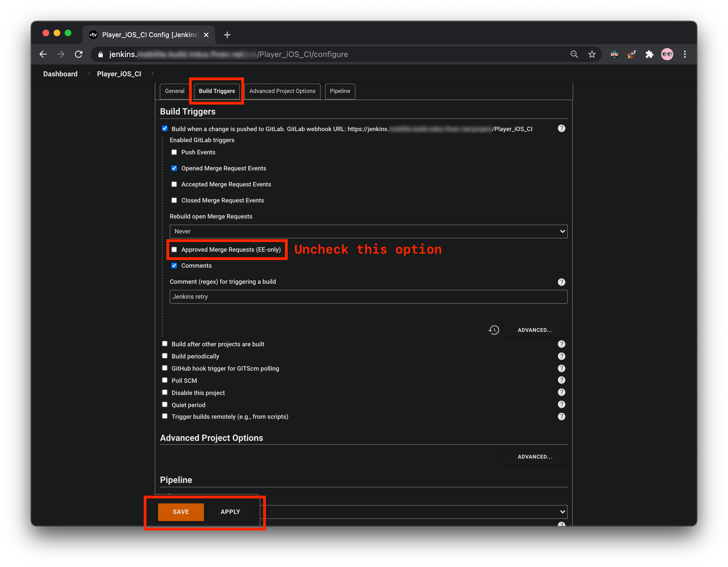Open help for GitLab webhook build trigger
Image resolution: width=728 pixels, height=567 pixels.
[x=561, y=128]
